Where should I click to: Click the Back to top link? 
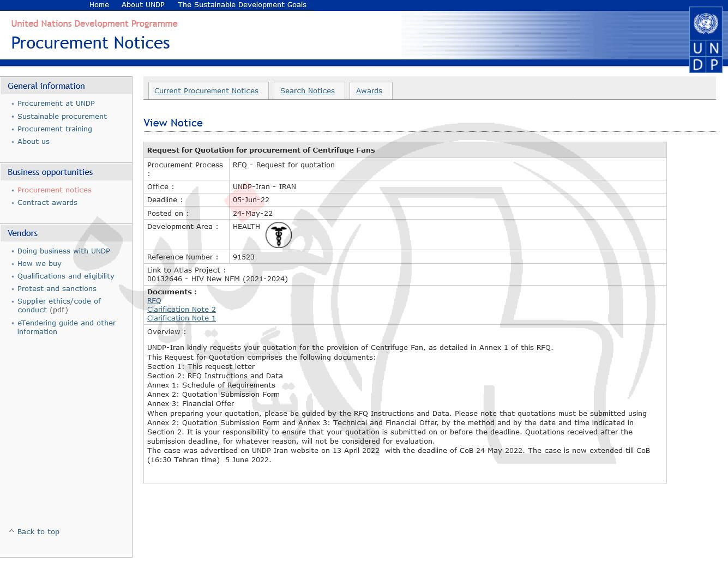(x=38, y=531)
